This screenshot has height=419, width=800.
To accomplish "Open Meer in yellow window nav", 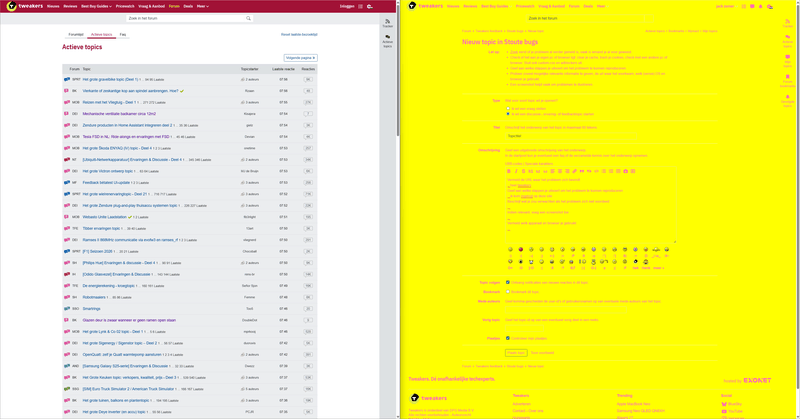I will pyautogui.click(x=601, y=7).
